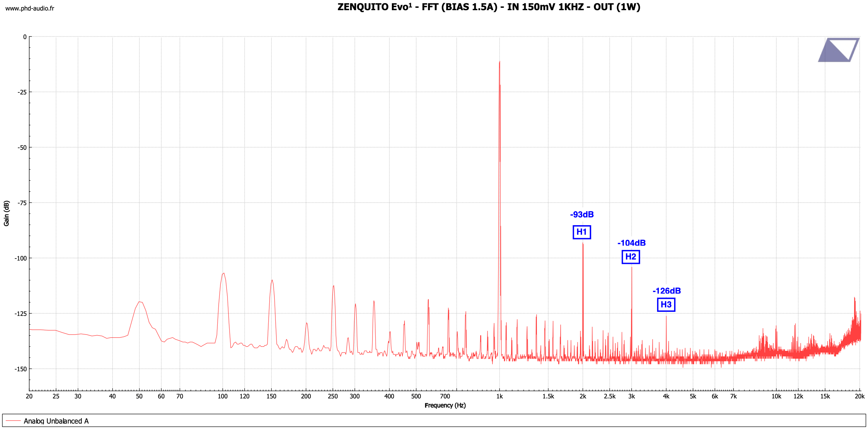Click the 250 Hz frequency tick label

pyautogui.click(x=333, y=396)
